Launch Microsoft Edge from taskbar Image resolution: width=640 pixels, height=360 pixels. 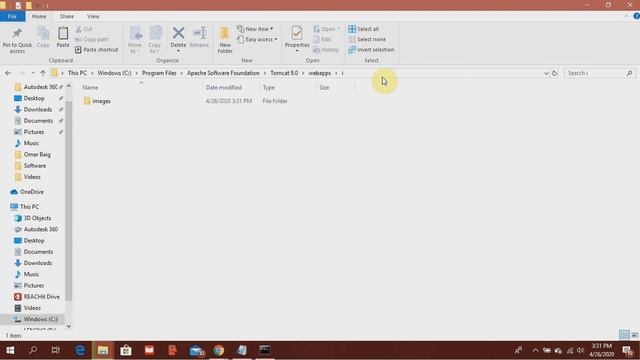(80, 350)
